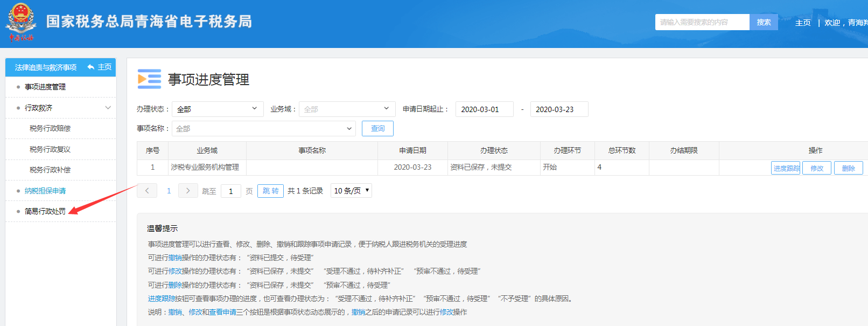Click 序号 column header
868x326 pixels.
(x=153, y=150)
